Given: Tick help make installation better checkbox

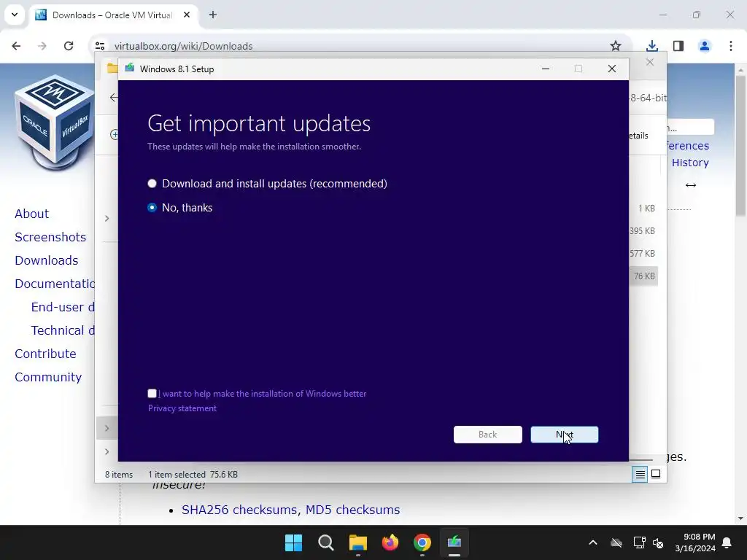Looking at the screenshot, I should click(152, 393).
